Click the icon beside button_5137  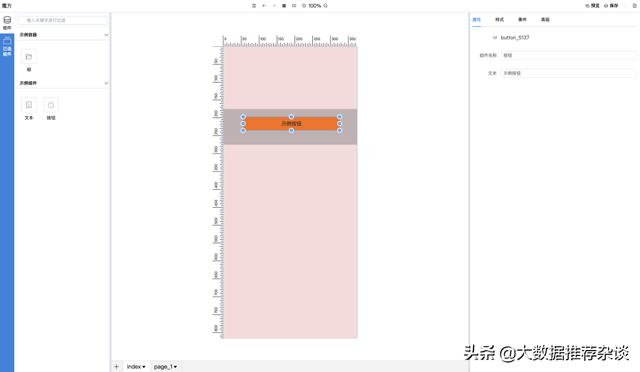pos(495,38)
